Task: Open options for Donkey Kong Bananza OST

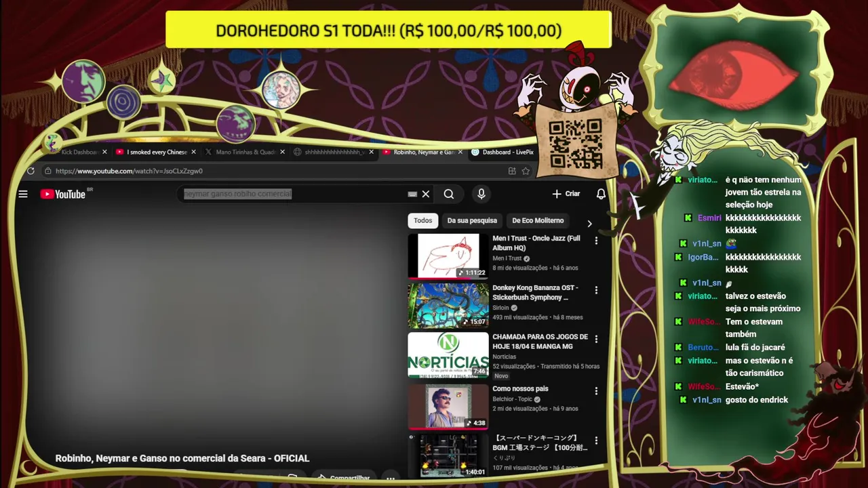Action: pos(596,290)
